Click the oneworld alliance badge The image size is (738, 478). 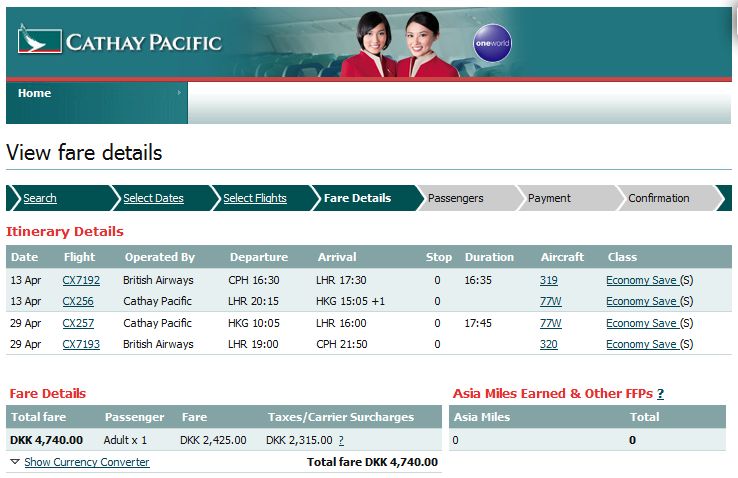click(x=492, y=44)
